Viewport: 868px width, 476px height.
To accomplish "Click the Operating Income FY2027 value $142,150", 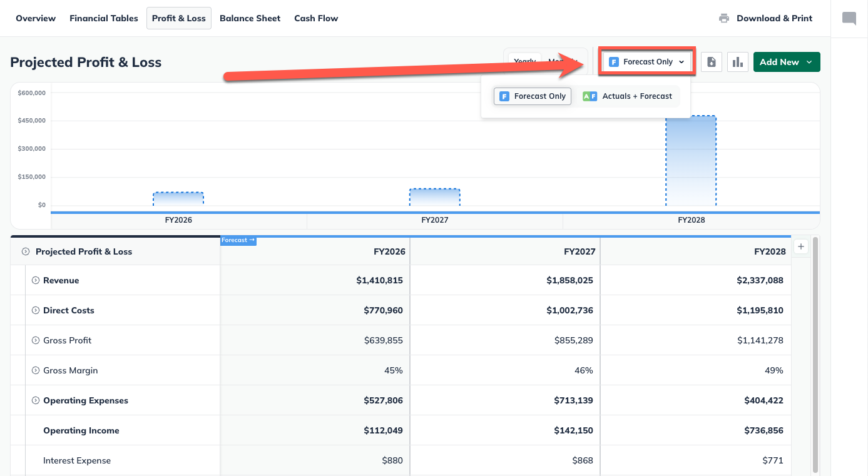I will click(573, 430).
